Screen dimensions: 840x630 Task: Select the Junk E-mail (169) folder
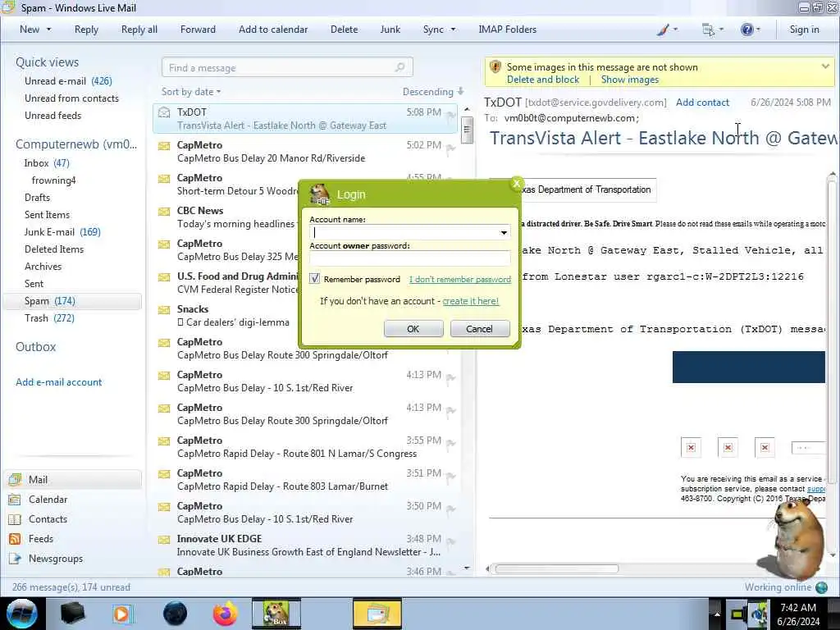coord(62,232)
